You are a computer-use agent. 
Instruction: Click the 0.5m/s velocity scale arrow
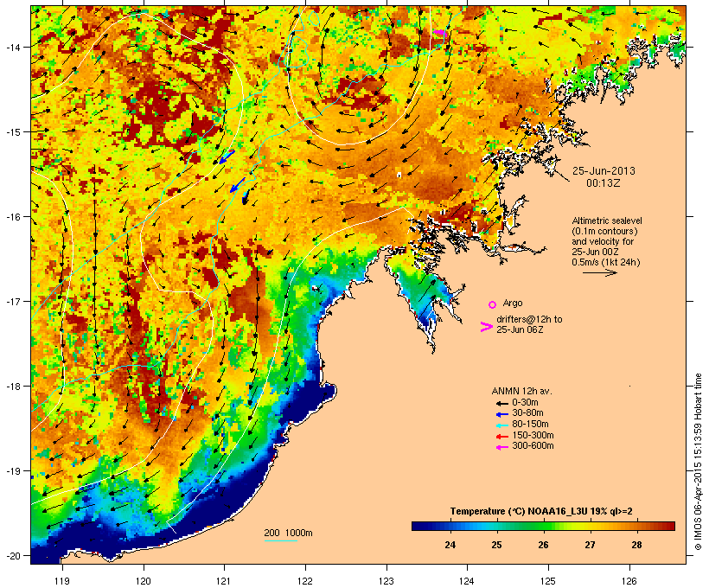point(599,272)
